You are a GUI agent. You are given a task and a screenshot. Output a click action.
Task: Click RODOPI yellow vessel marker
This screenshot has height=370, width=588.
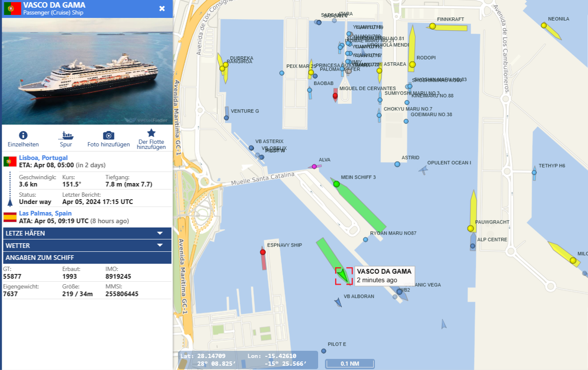point(412,64)
